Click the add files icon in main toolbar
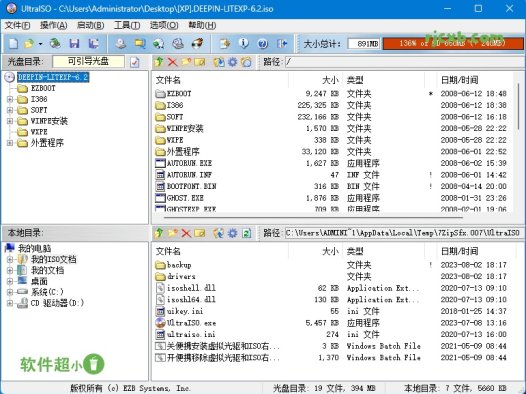 [x=225, y=44]
